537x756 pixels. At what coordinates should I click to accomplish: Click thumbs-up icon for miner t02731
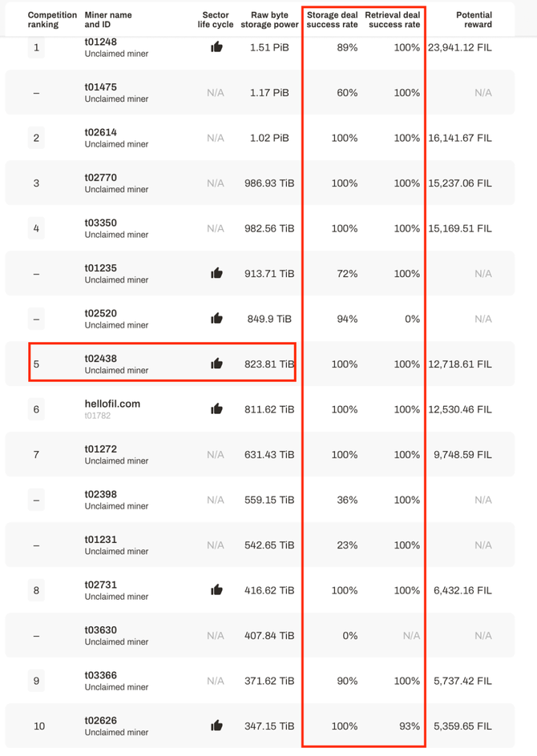pyautogui.click(x=216, y=589)
